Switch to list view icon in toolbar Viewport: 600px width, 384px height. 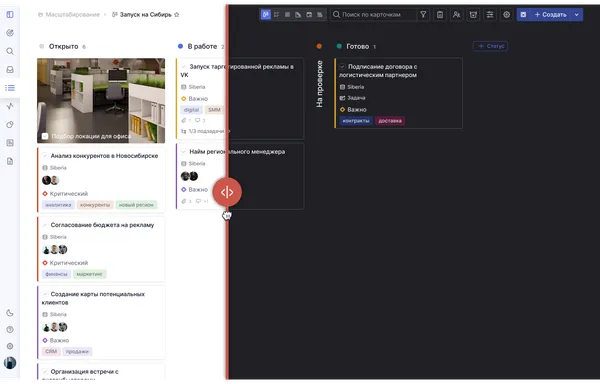point(276,15)
